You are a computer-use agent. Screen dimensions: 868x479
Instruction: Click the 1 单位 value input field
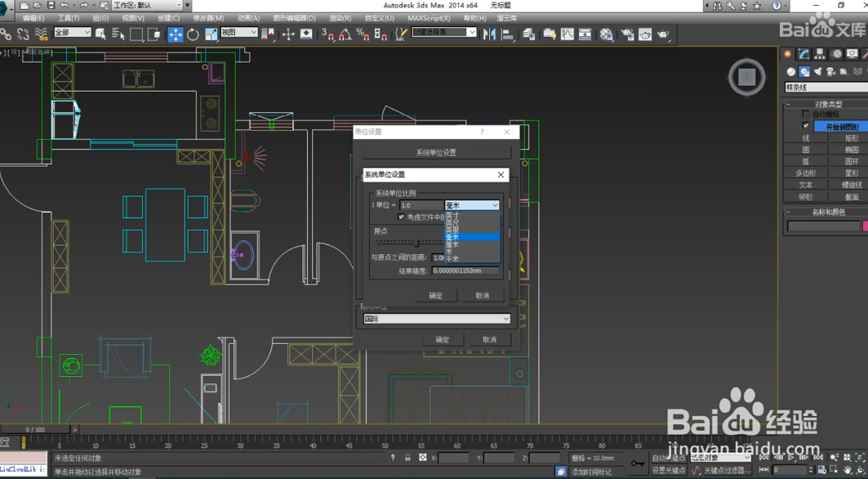(421, 205)
